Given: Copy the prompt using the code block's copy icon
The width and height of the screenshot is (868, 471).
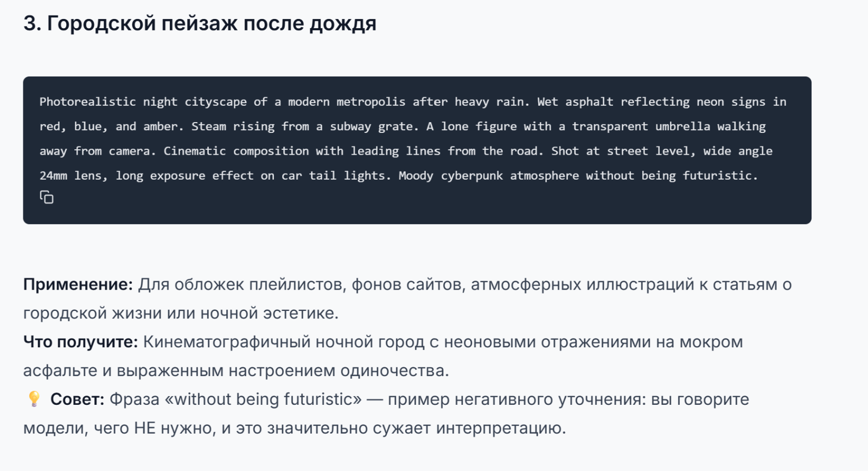Looking at the screenshot, I should [x=47, y=198].
